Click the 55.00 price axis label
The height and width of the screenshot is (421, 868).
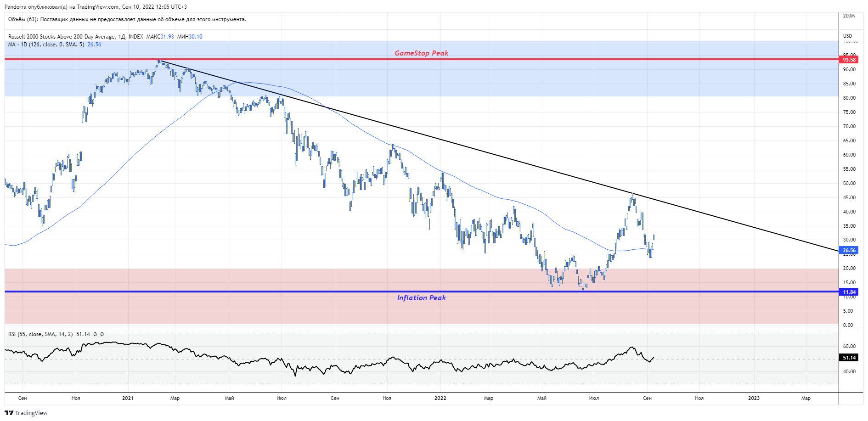pyautogui.click(x=849, y=169)
